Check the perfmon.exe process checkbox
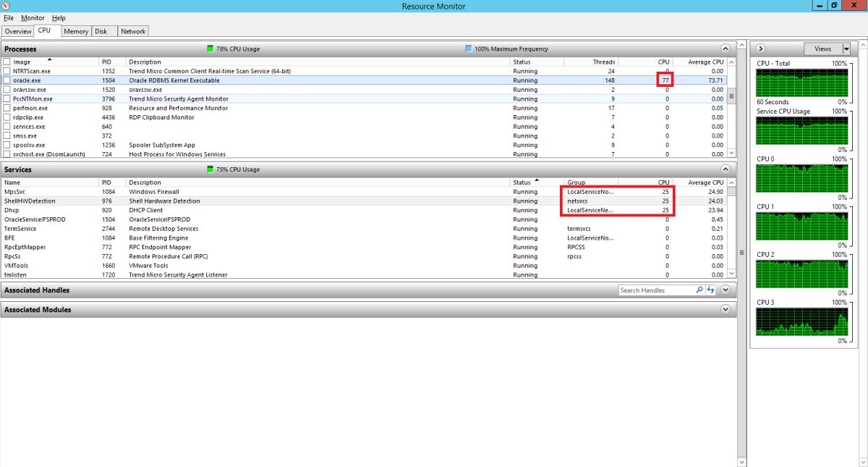The width and height of the screenshot is (868, 467). [x=7, y=108]
